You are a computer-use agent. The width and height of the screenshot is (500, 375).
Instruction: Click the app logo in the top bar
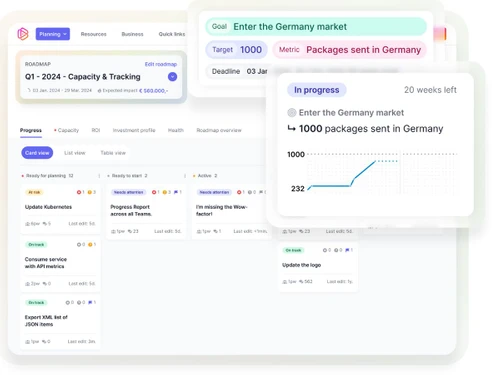(23, 34)
